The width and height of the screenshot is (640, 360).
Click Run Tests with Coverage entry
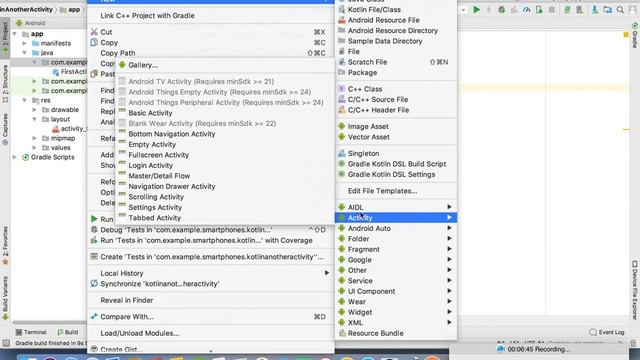(x=207, y=240)
